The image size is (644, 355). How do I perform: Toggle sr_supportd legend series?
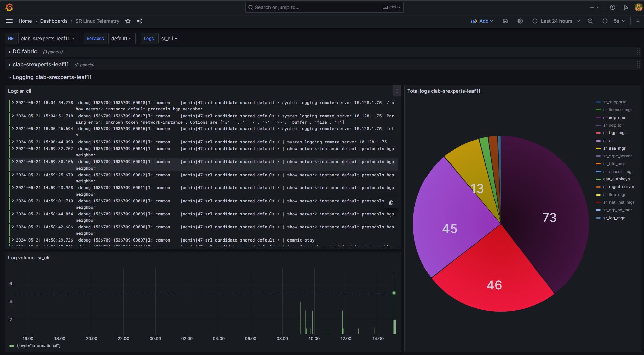tap(615, 102)
